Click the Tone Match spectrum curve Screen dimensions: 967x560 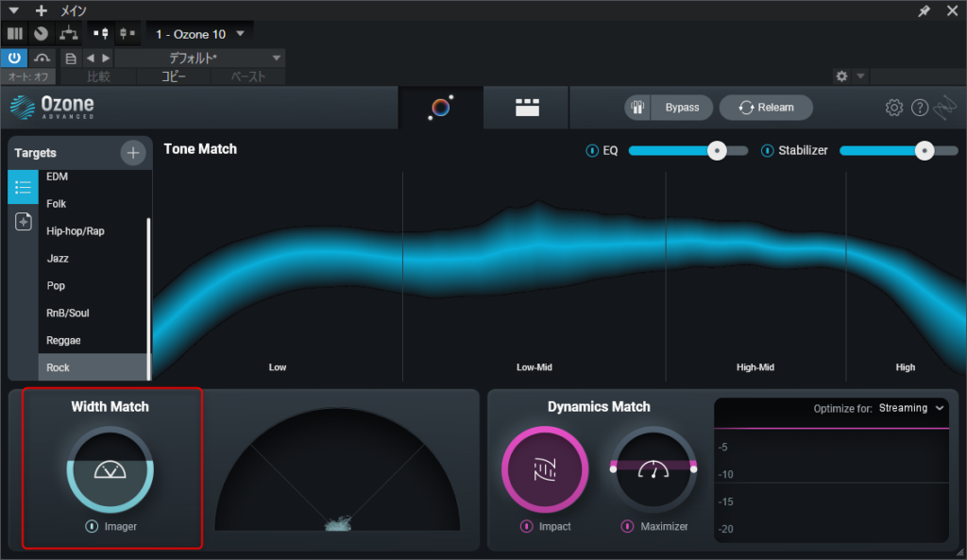coord(559,276)
